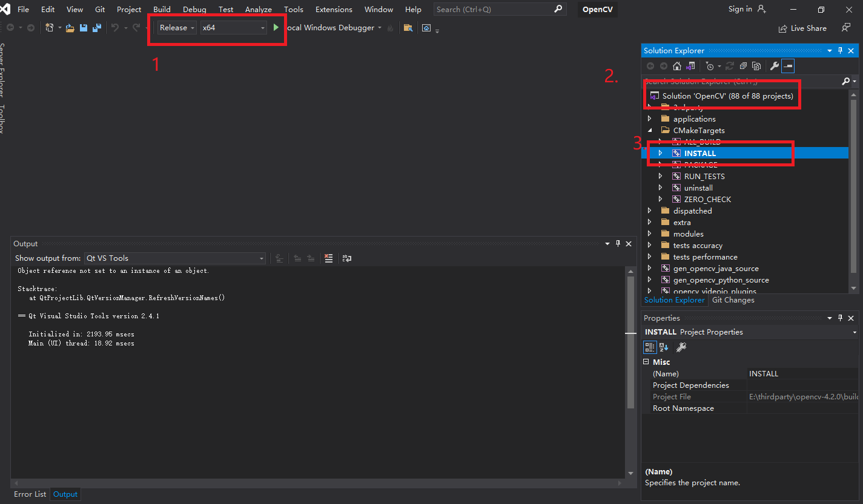Open the Analyze menu
The image size is (863, 504).
pos(259,9)
